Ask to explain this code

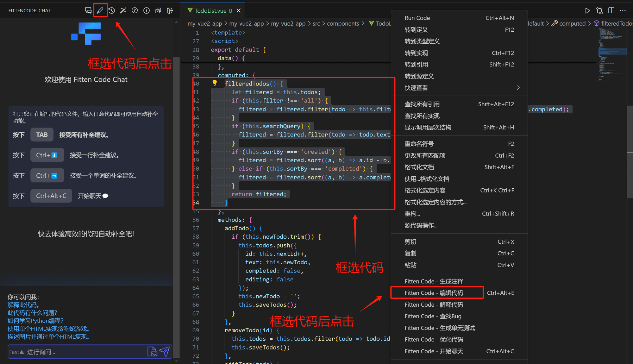(x=23, y=305)
